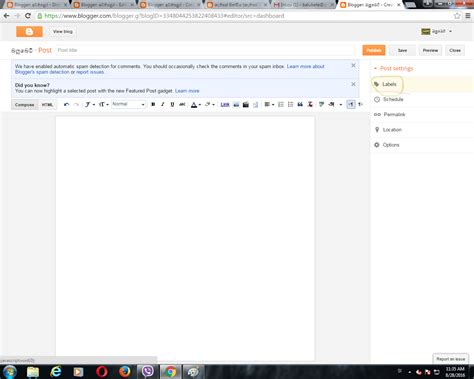This screenshot has width=474, height=379.
Task: Close the post editor
Action: pyautogui.click(x=455, y=50)
